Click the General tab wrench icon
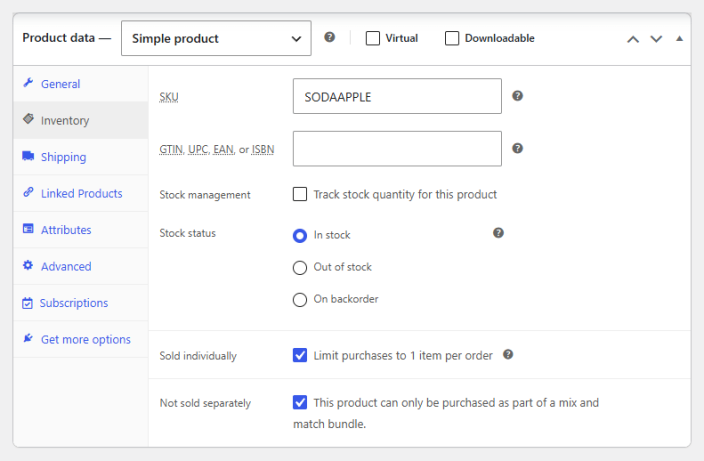Image resolution: width=704 pixels, height=461 pixels. (x=28, y=83)
